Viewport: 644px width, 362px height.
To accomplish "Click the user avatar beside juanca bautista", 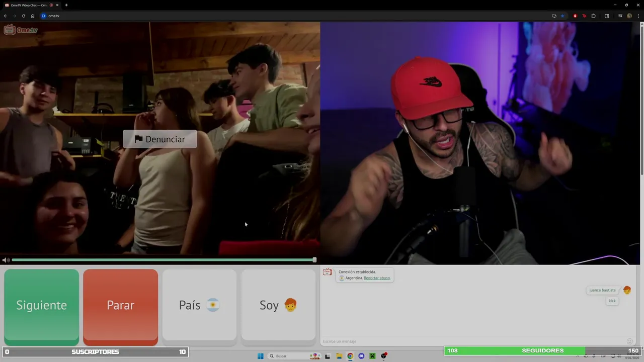I will (627, 290).
